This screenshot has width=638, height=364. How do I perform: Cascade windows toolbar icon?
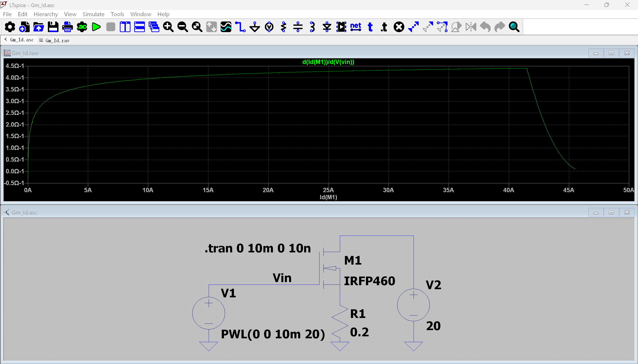tap(154, 27)
